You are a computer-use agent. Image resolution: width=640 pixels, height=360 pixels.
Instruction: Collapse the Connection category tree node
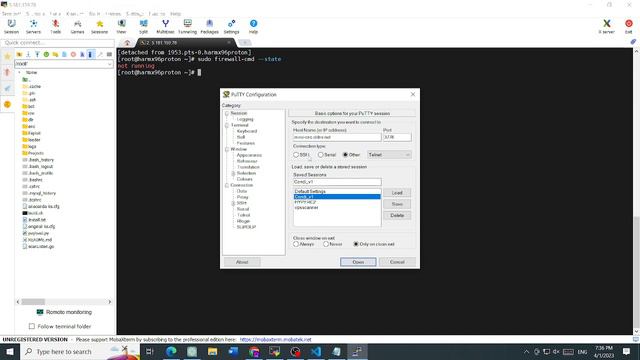tap(227, 185)
